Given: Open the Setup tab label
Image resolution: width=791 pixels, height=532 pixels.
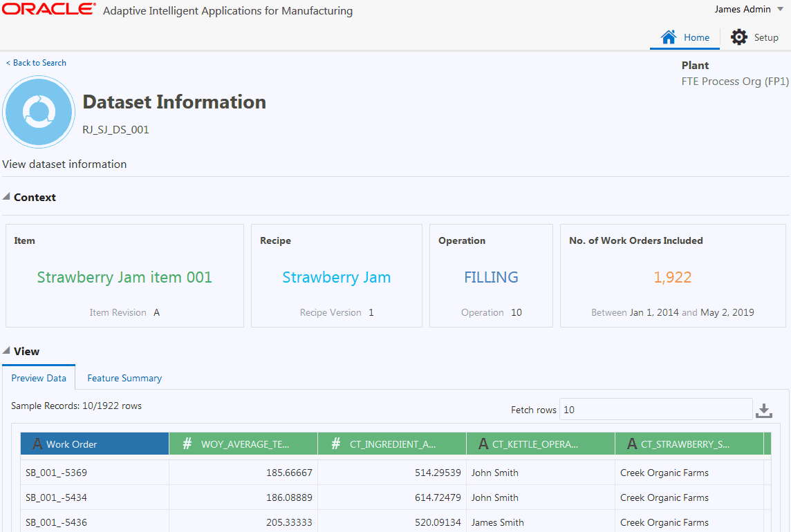Looking at the screenshot, I should [x=766, y=37].
